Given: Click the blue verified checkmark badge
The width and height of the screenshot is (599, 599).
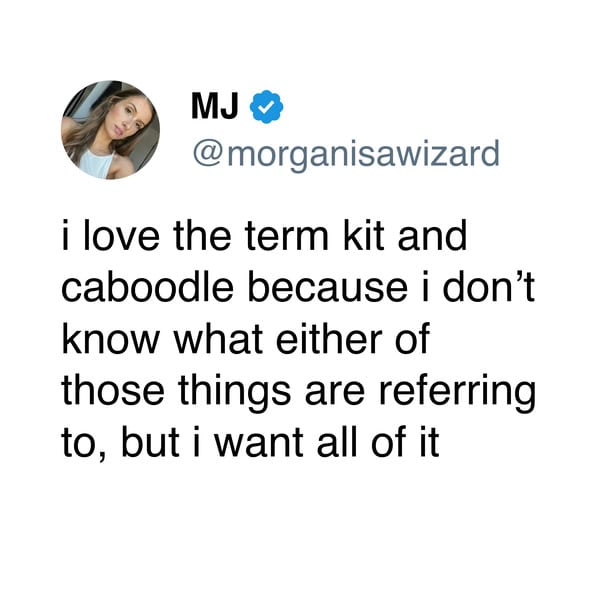Looking at the screenshot, I should coord(266,107).
